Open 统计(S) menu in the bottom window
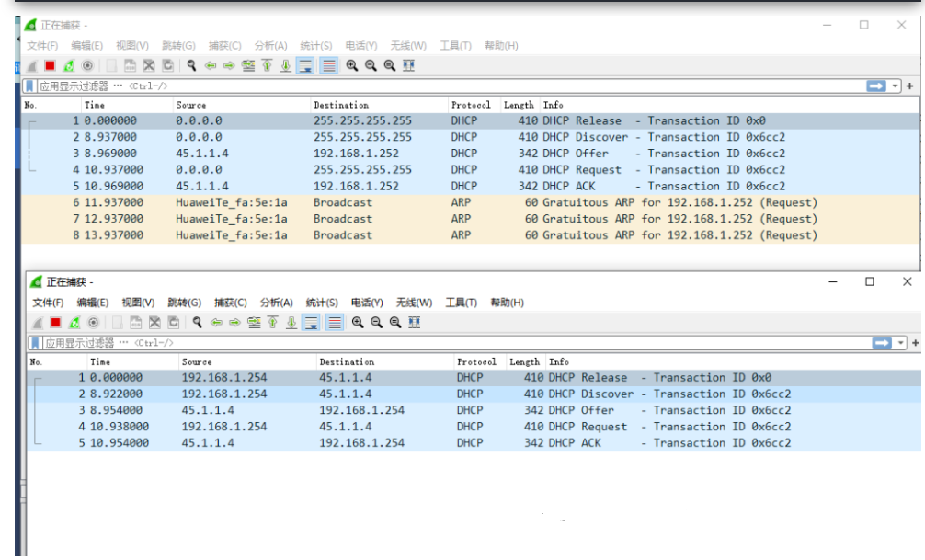Viewport: 925px width, 560px height. click(322, 303)
